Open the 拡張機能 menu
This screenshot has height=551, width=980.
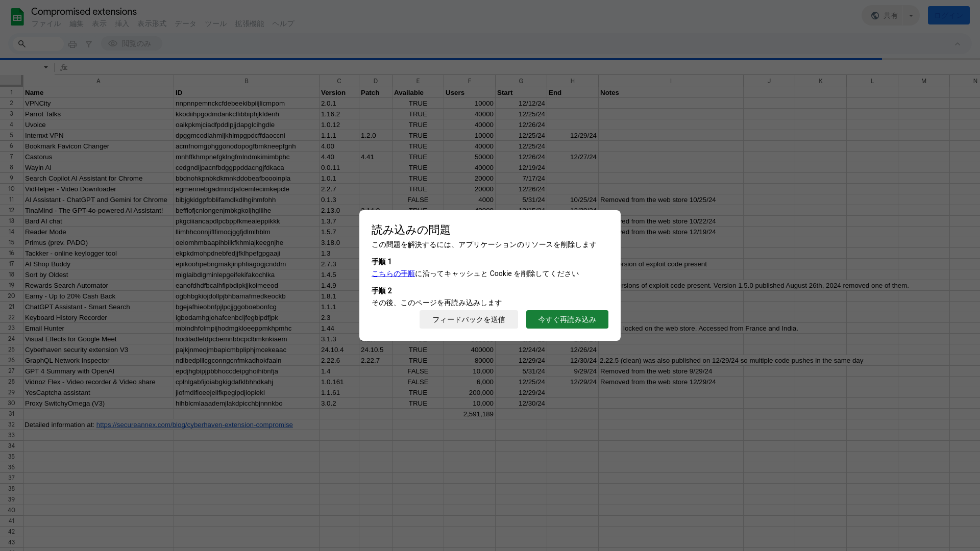pos(250,24)
